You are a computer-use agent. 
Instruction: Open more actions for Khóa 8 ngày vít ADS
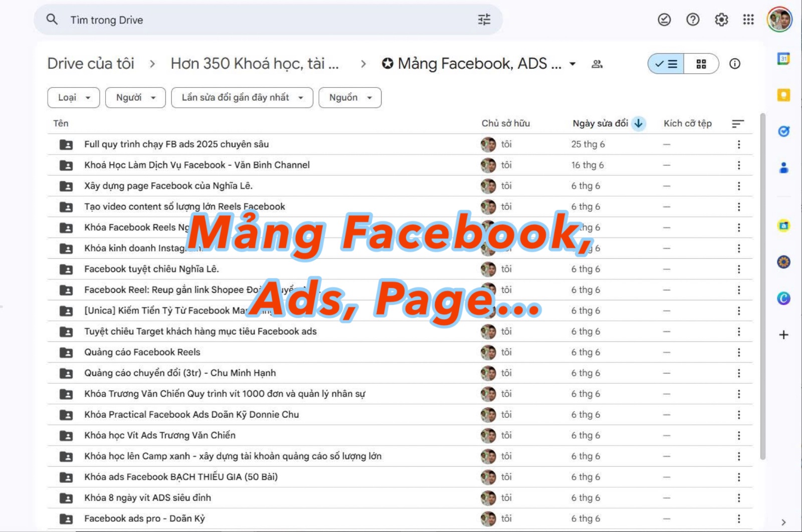(x=738, y=497)
